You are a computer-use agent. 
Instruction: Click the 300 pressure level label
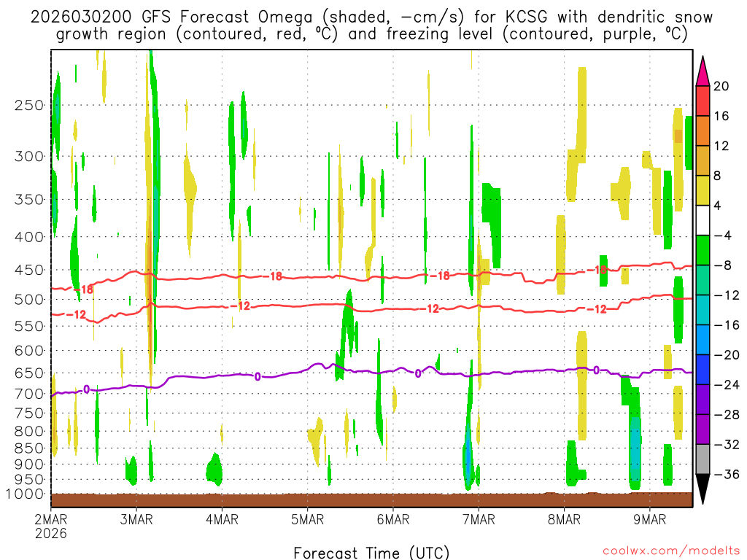coord(29,156)
